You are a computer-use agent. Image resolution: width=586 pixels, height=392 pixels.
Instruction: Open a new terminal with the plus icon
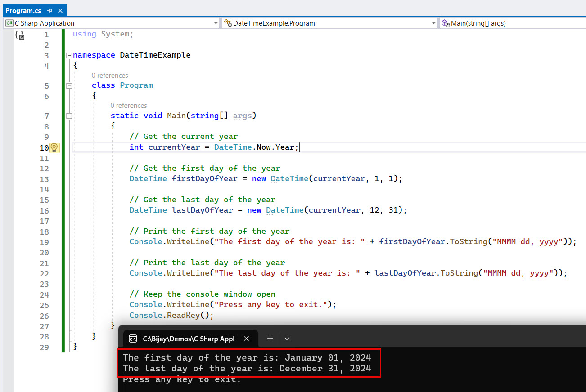coord(270,338)
